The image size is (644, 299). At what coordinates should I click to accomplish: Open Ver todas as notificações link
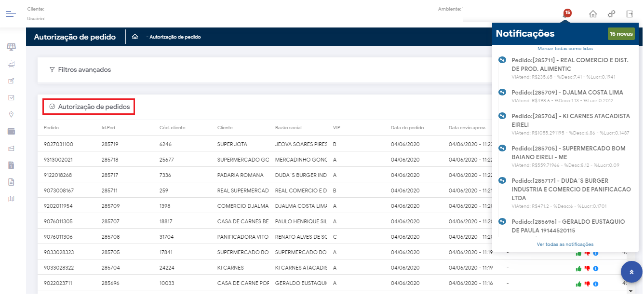coord(565,245)
